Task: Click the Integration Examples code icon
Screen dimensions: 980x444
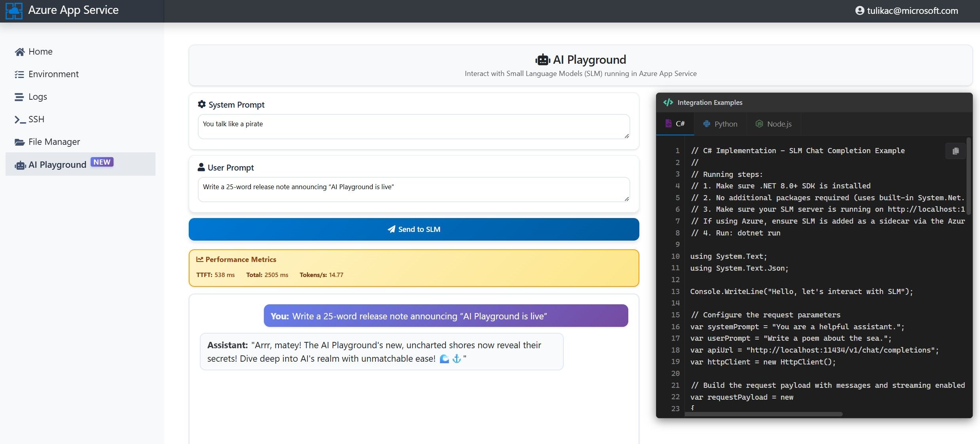Action: (x=668, y=102)
